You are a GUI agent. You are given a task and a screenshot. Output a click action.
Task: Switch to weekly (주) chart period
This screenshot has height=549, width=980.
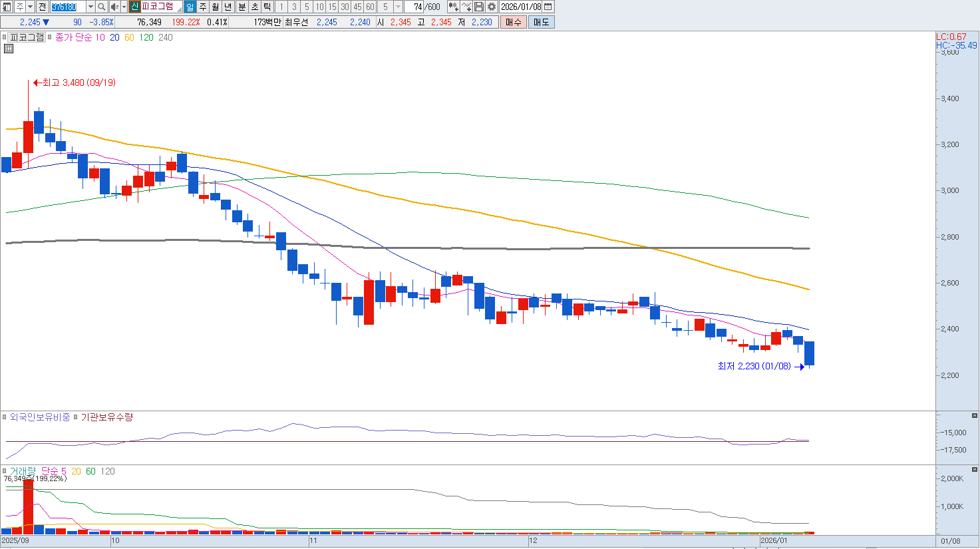click(x=203, y=7)
